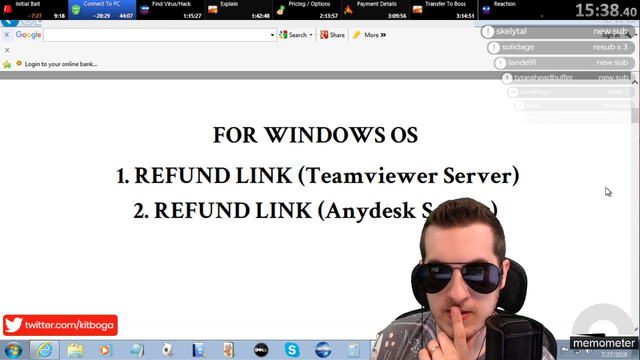Click the Share button in Google toolbar
This screenshot has height=360, width=640.
coord(333,35)
